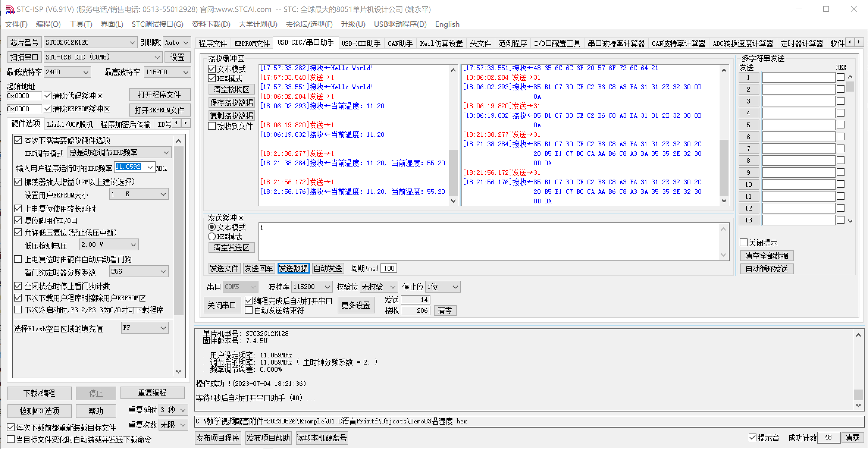Open the Keil仿真设置 tab

pyautogui.click(x=441, y=43)
